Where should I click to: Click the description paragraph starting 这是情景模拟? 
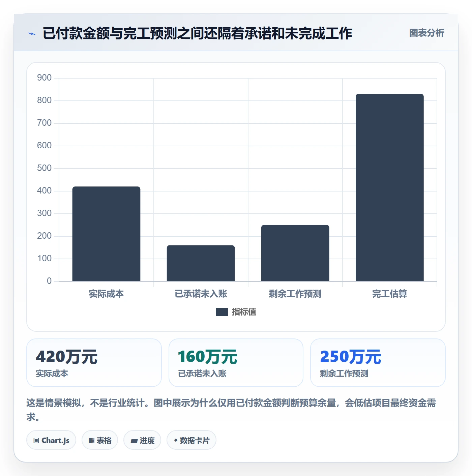click(x=231, y=410)
